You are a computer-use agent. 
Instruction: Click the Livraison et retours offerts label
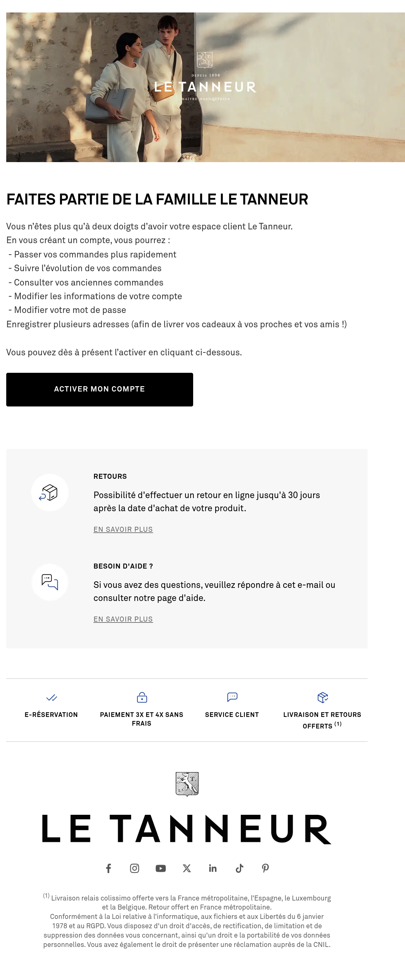pos(322,720)
